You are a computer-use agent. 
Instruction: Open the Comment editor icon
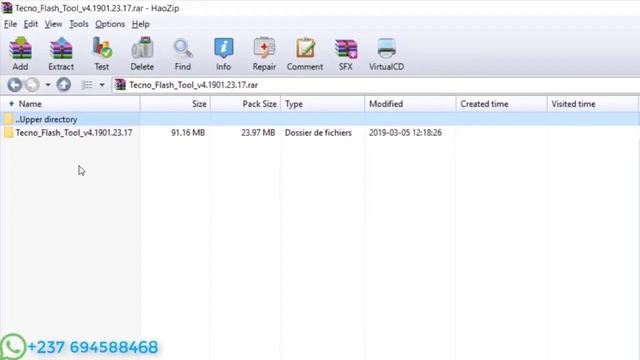pyautogui.click(x=305, y=53)
